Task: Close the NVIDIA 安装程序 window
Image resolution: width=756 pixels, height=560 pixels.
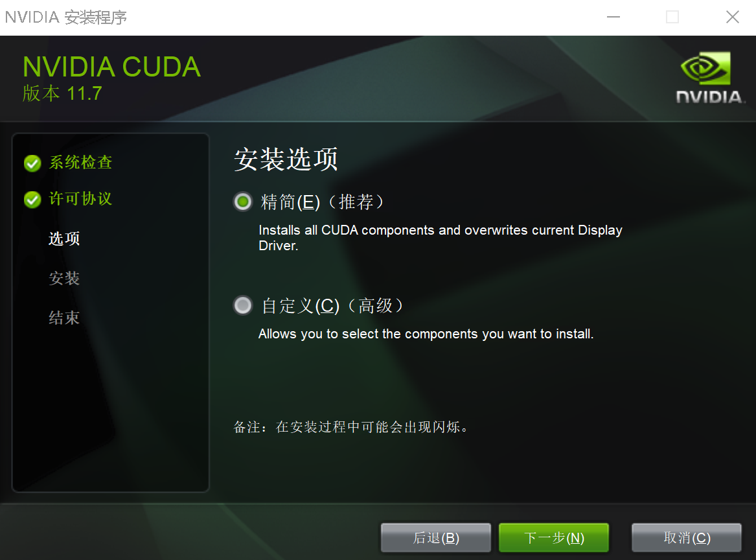Action: (x=733, y=17)
